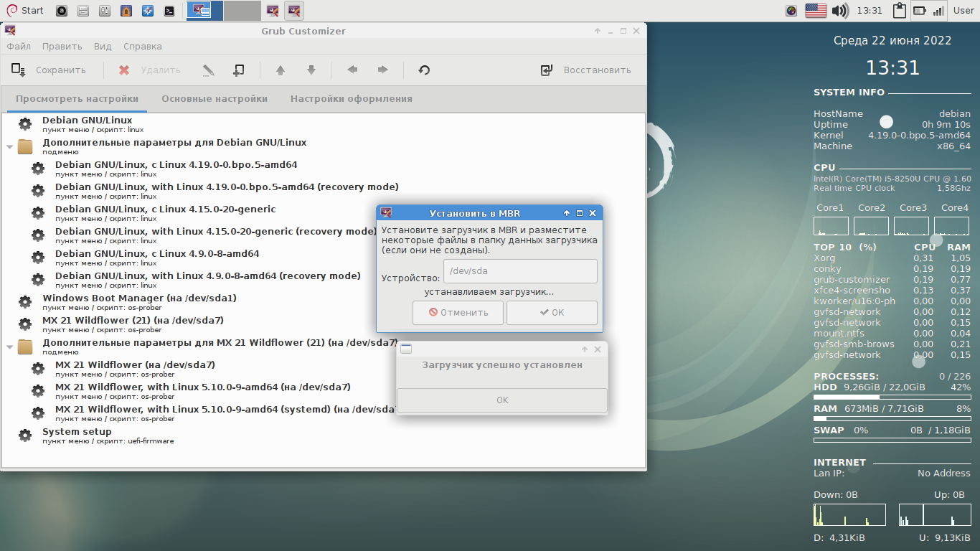Select MX 21 Wildflower (21) on /dev/sda7 entry
Viewport: 980px width, 551px height.
(133, 324)
